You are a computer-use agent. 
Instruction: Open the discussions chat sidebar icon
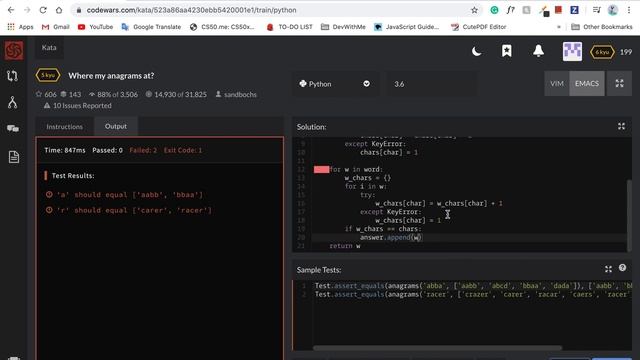coord(13,129)
